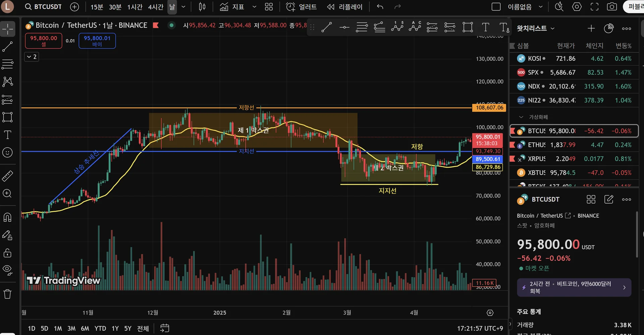Open the forecasting and measurement tools

pos(7,99)
